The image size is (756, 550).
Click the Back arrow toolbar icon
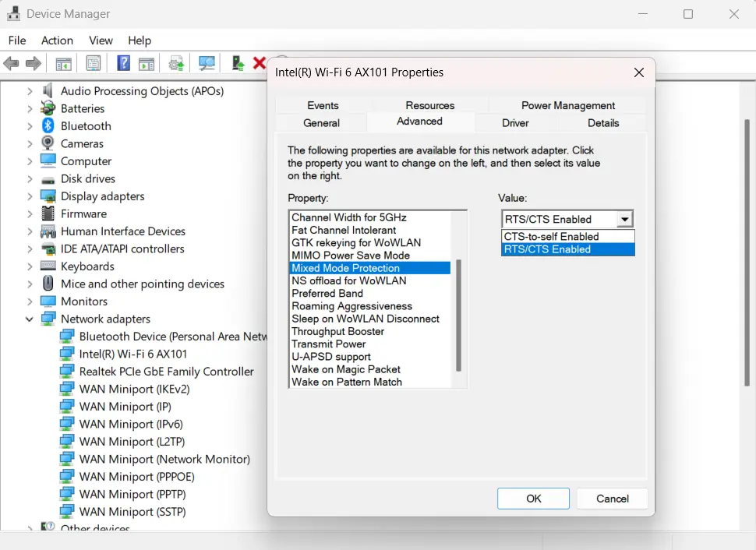coord(11,63)
